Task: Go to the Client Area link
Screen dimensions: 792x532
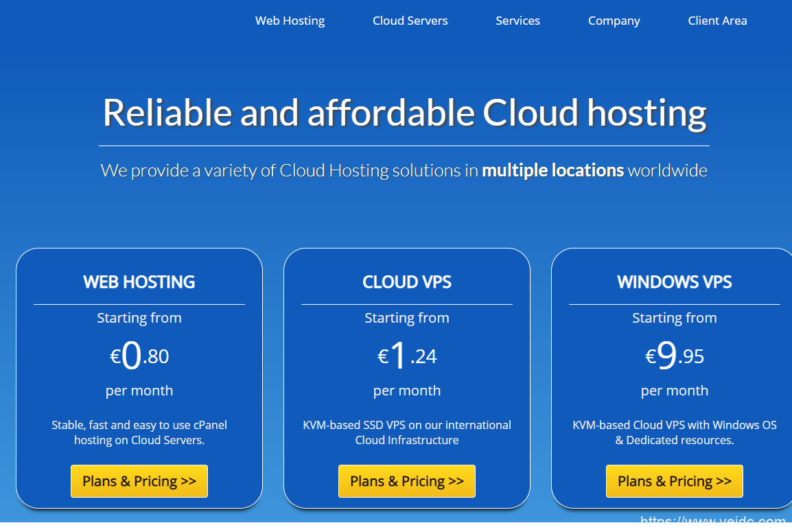Action: tap(717, 21)
